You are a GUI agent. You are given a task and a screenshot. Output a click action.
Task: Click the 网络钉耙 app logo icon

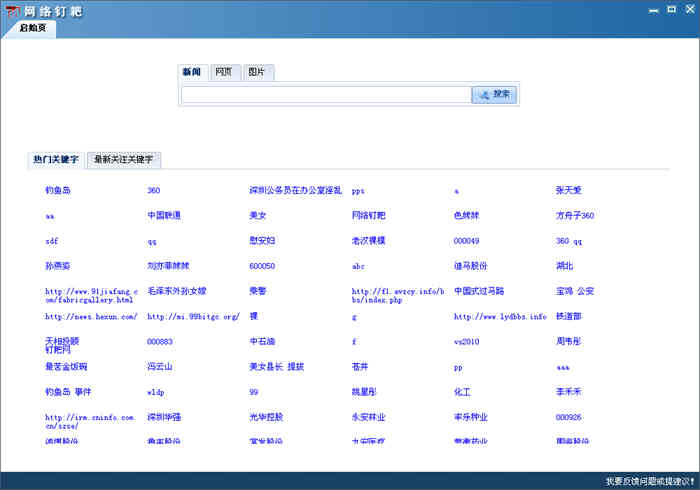point(12,10)
